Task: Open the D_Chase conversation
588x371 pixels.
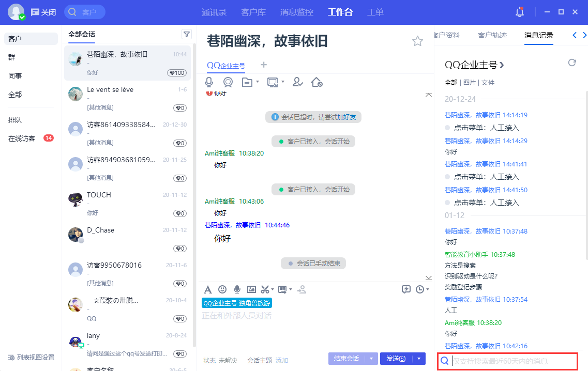Action: pos(128,239)
